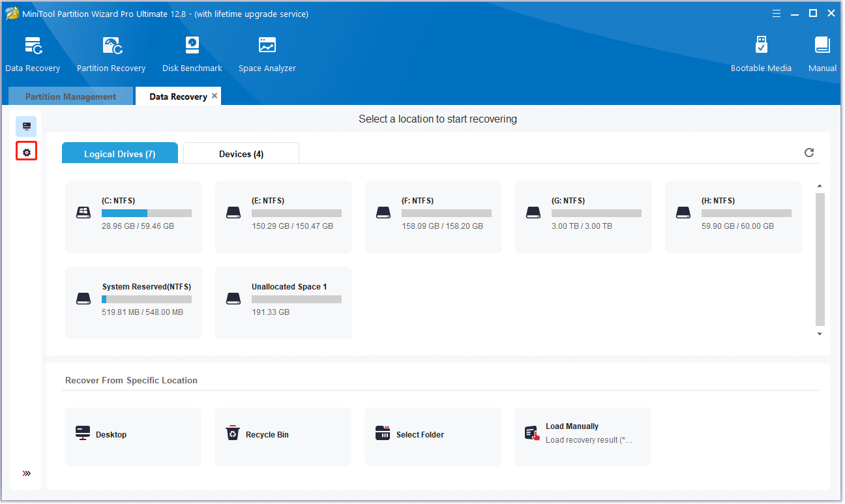
Task: Switch to the Partition Management tab
Action: point(70,96)
